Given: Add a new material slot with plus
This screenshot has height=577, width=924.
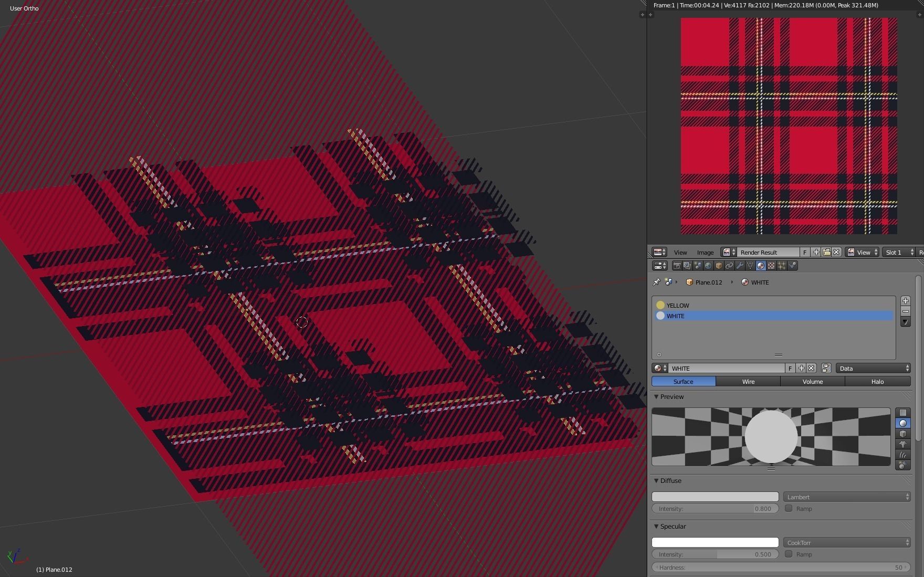Looking at the screenshot, I should [905, 301].
